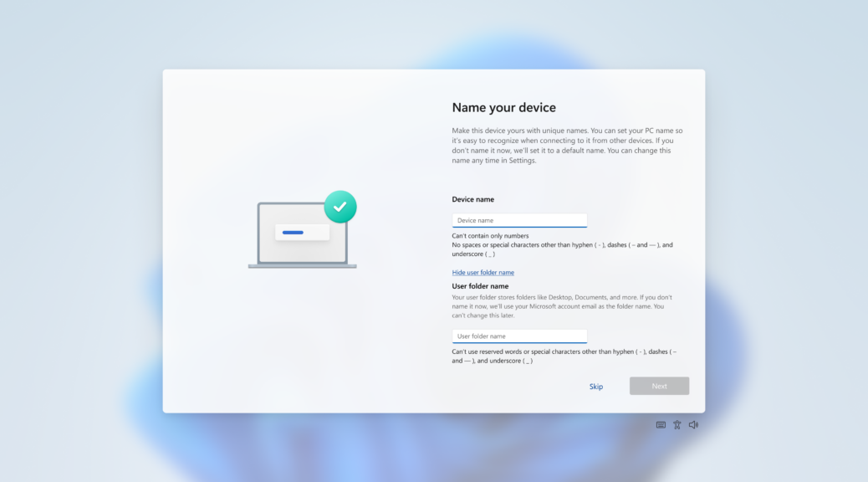The width and height of the screenshot is (868, 482).
Task: Collapse section via Hide user folder name
Action: pos(483,273)
